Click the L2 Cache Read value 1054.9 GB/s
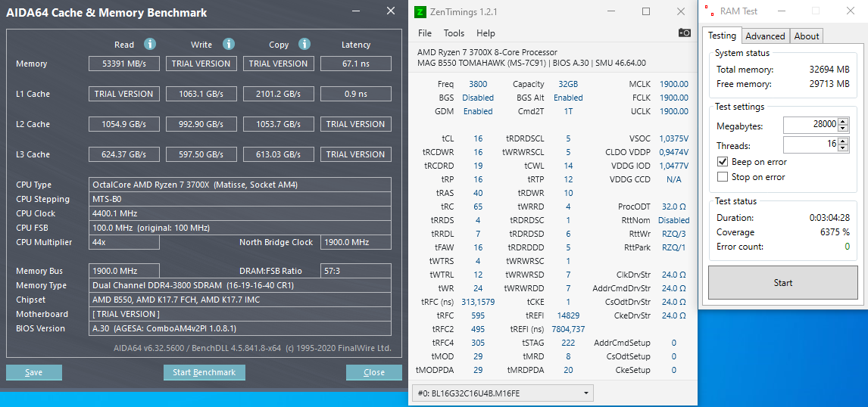This screenshot has width=868, height=407. click(x=124, y=124)
